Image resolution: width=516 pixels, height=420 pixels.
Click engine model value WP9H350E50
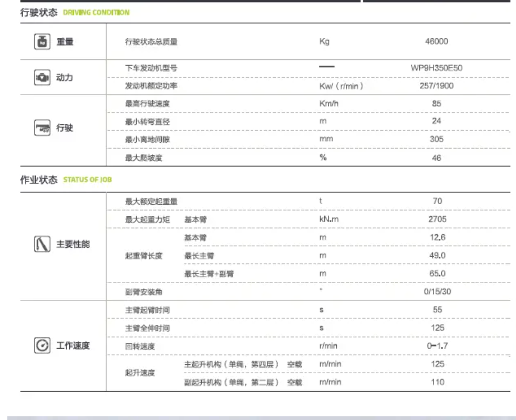pos(436,68)
